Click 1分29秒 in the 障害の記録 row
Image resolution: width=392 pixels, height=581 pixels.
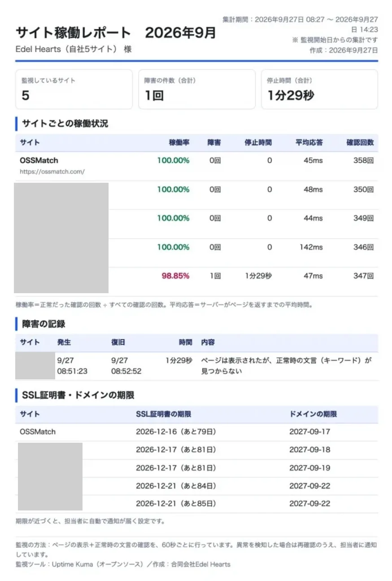pos(179,360)
